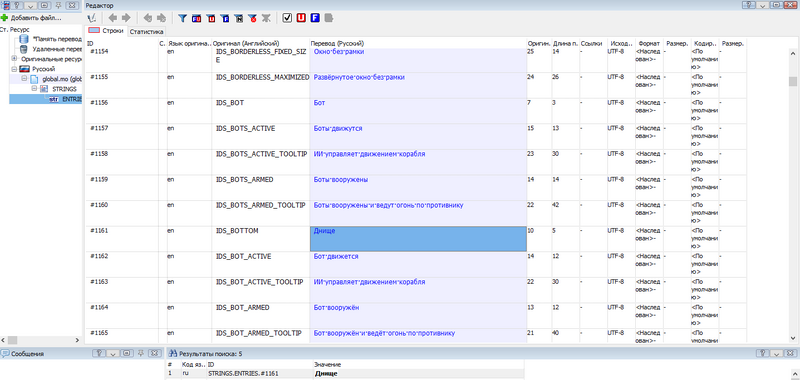Click the editor scrollbar down arrow
This screenshot has width=800, height=380.
792,337
